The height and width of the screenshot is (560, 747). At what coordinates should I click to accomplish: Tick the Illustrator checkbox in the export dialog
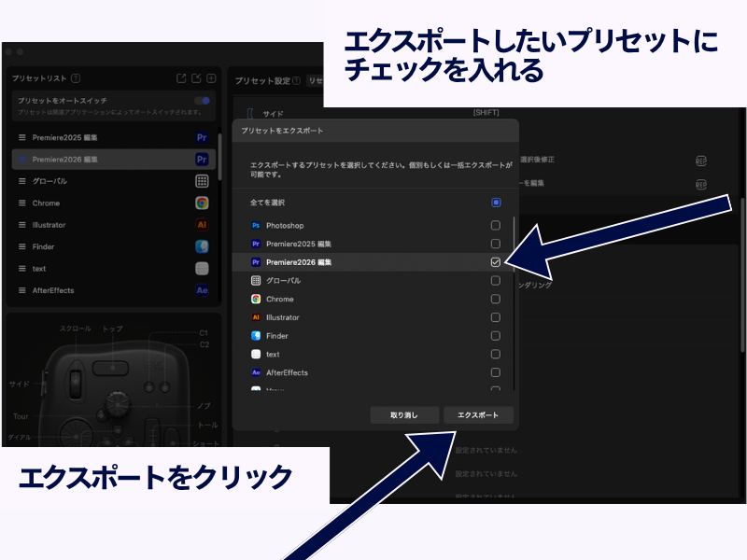pyautogui.click(x=496, y=317)
